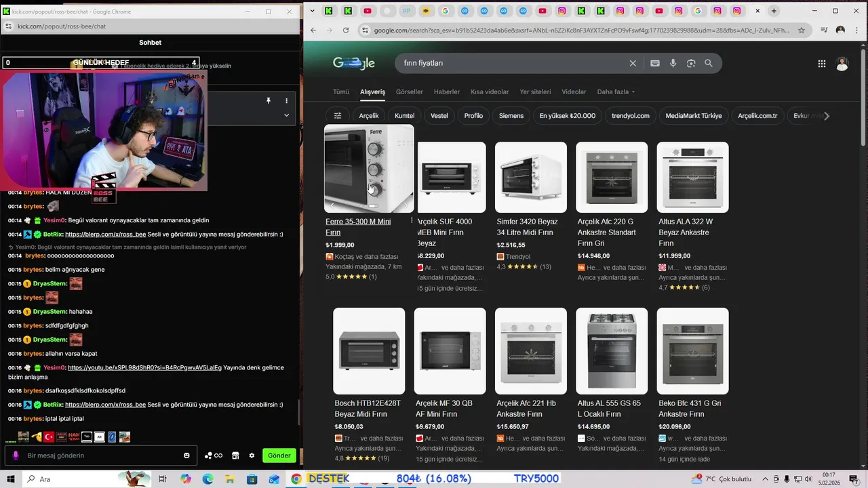
Task: Toggle the Arçelik brand filter chip
Action: point(369,116)
